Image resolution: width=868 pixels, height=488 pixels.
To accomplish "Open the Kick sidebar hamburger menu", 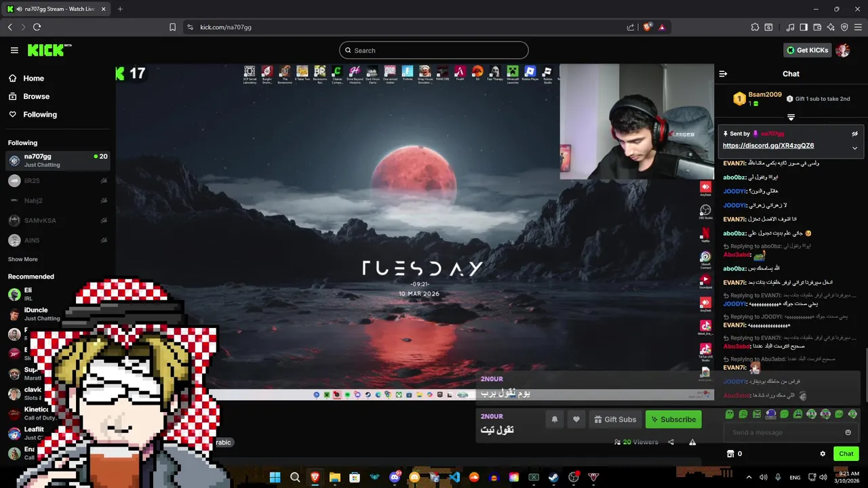I will pos(14,50).
